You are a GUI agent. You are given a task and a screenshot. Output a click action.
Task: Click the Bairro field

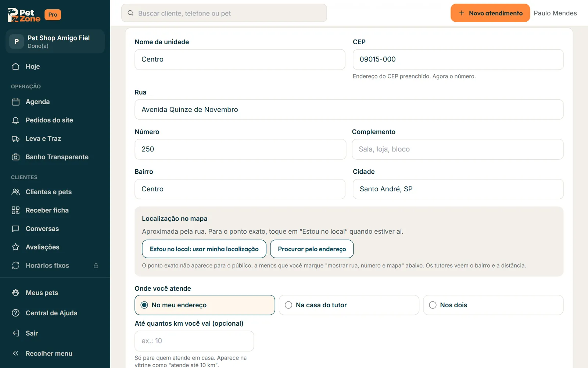pyautogui.click(x=240, y=189)
